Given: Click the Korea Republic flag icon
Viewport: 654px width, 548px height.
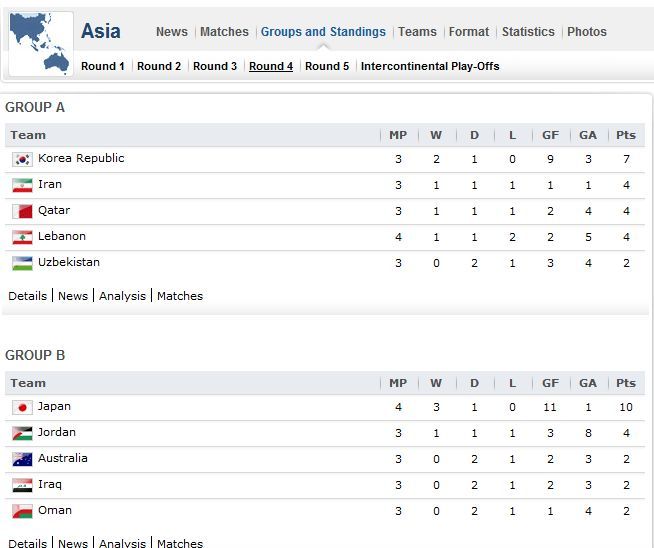Looking at the screenshot, I should (22, 159).
